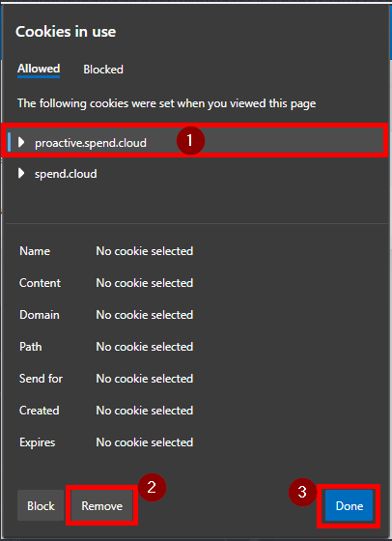The image size is (392, 541).
Task: Click the Content field's value text
Action: (x=145, y=283)
